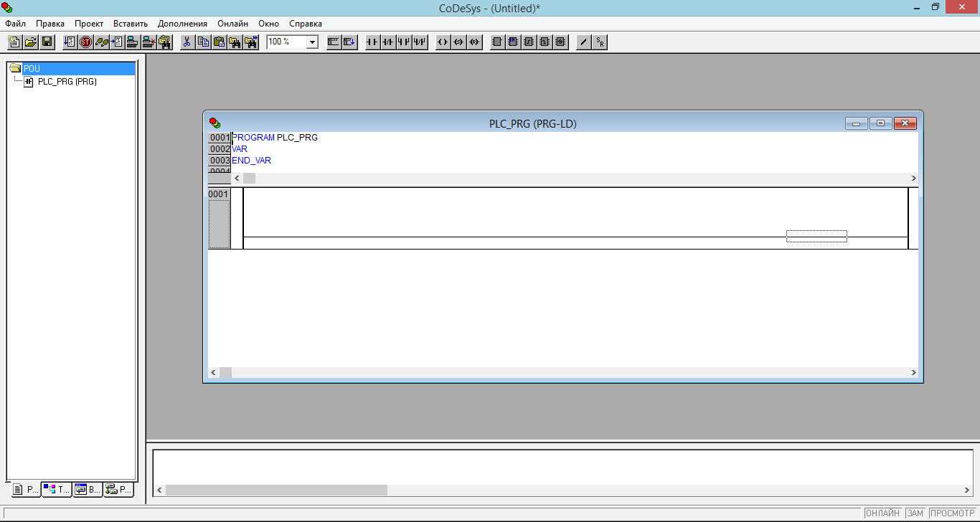Click the red Stop icon
Viewport: 980px width, 522px height.
pyautogui.click(x=85, y=42)
